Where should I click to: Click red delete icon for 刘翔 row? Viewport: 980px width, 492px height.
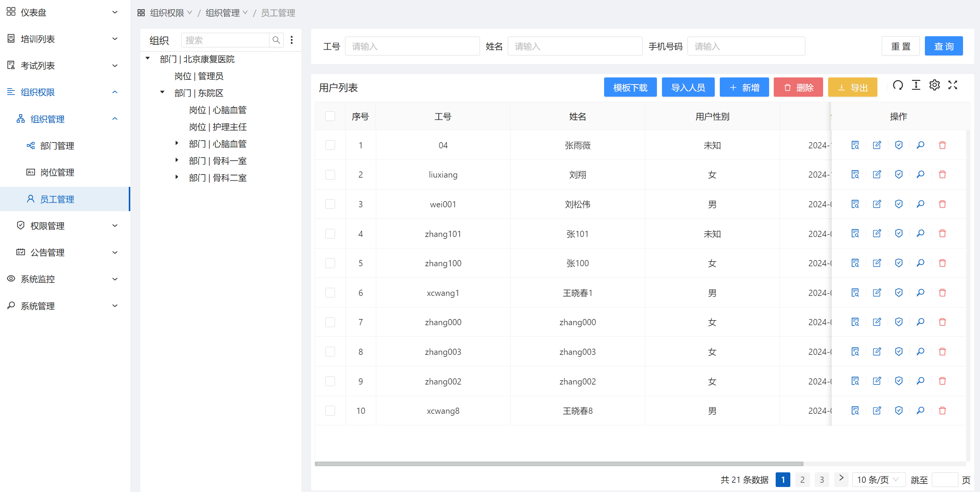pos(942,175)
